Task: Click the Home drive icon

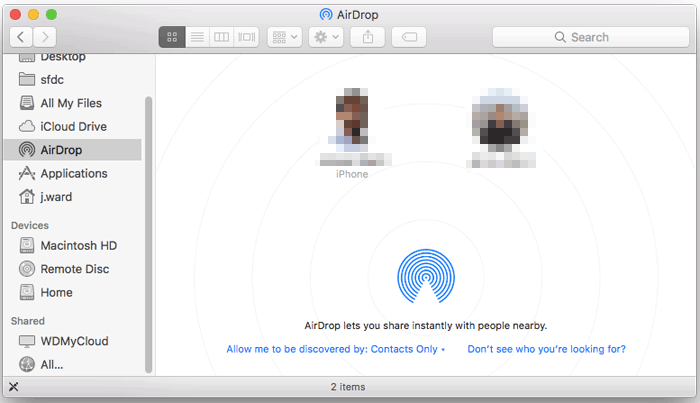Action: click(27, 292)
